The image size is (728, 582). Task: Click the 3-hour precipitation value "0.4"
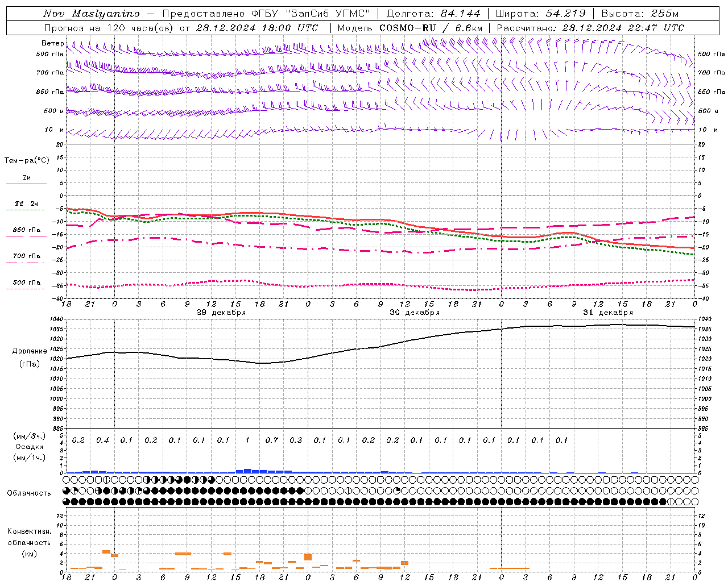click(x=102, y=440)
